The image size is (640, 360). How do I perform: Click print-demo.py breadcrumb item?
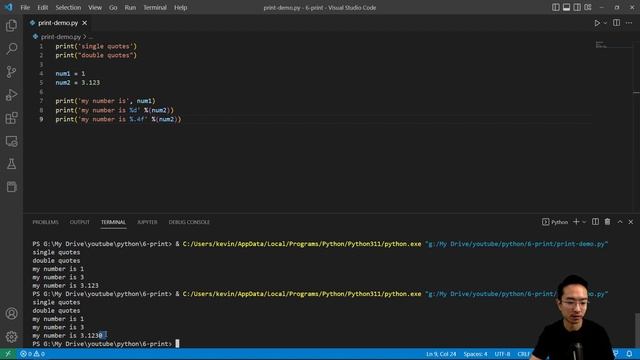click(61, 37)
